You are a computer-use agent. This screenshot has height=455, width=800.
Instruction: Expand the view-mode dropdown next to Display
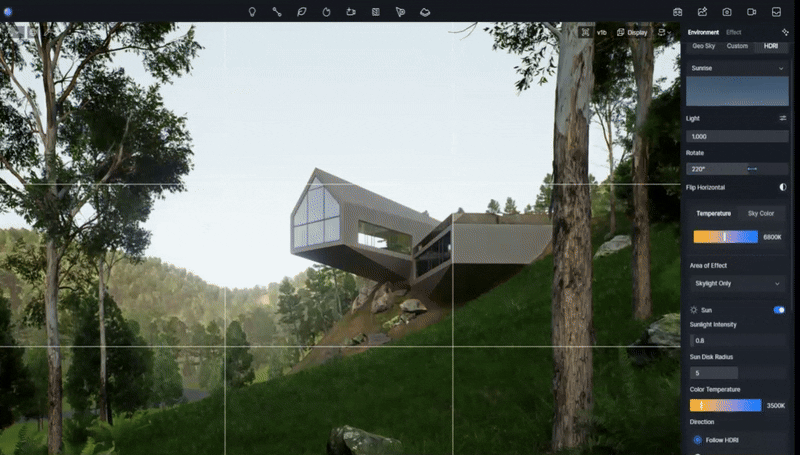[664, 32]
